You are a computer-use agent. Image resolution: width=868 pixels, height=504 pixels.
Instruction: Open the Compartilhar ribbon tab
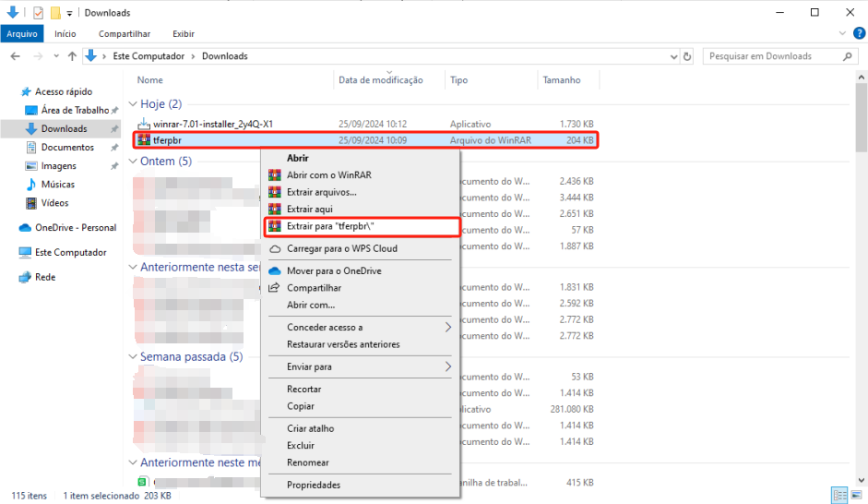click(124, 33)
